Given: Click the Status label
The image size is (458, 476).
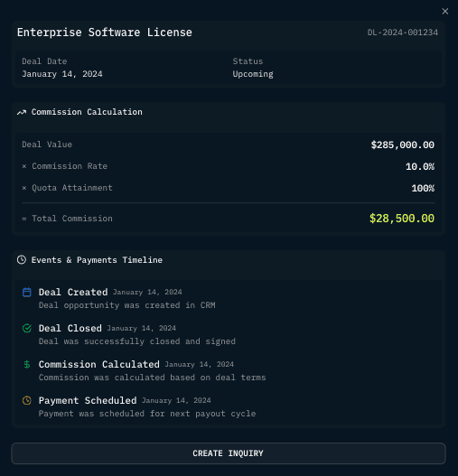Looking at the screenshot, I should click(248, 61).
